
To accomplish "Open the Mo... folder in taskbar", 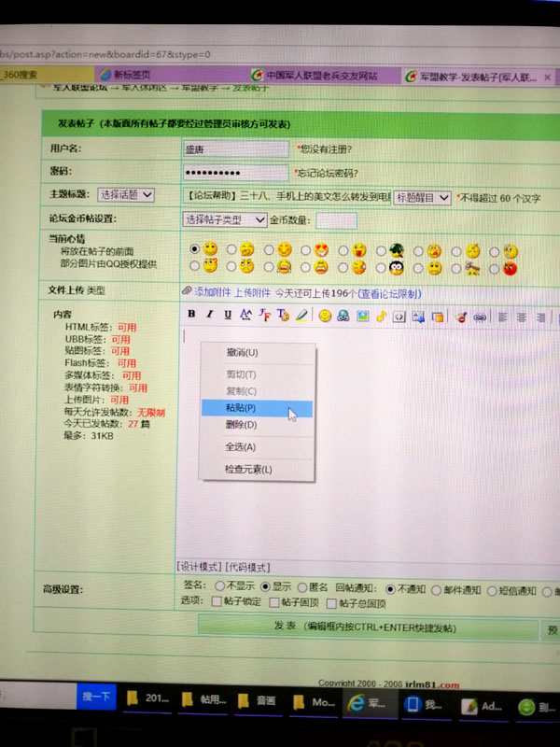I will click(313, 702).
